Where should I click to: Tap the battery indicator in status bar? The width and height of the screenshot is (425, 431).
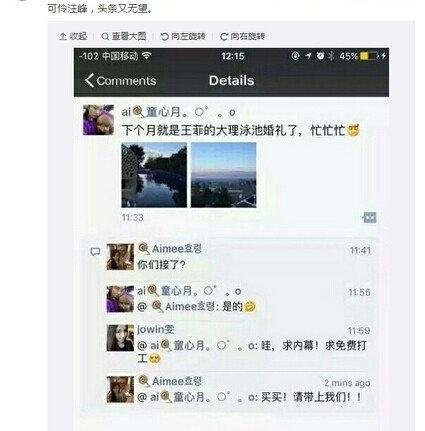tap(369, 56)
